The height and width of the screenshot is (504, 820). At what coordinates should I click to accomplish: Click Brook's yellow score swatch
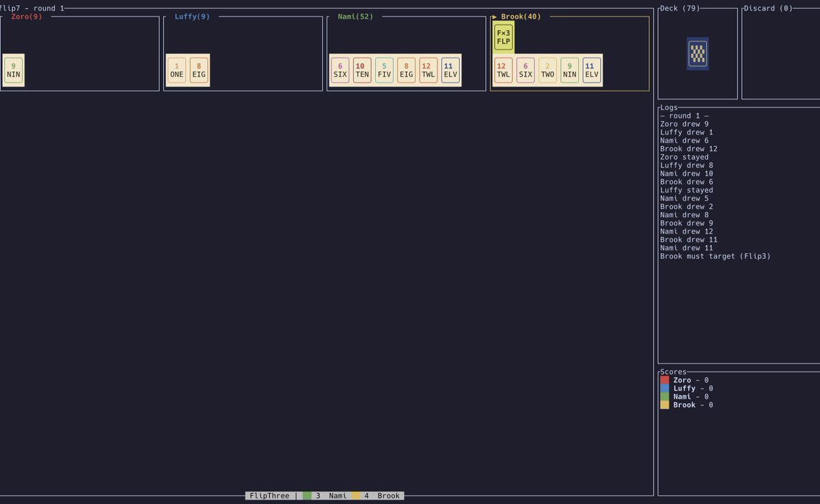click(x=665, y=405)
